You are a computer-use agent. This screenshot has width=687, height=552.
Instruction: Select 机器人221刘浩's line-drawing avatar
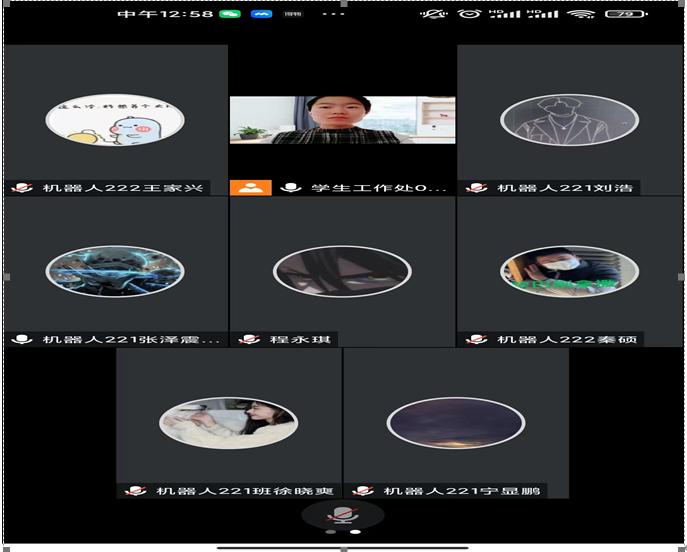pyautogui.click(x=569, y=121)
